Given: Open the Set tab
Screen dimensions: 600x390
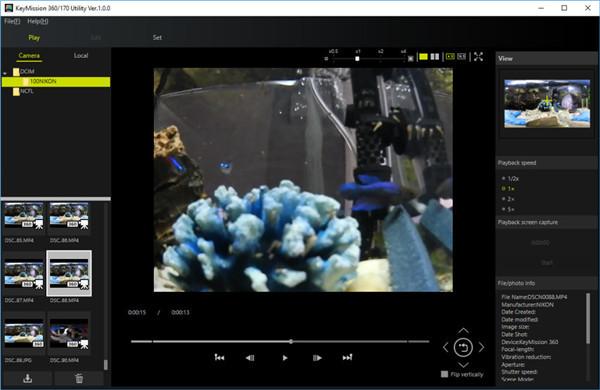Looking at the screenshot, I should pos(157,38).
